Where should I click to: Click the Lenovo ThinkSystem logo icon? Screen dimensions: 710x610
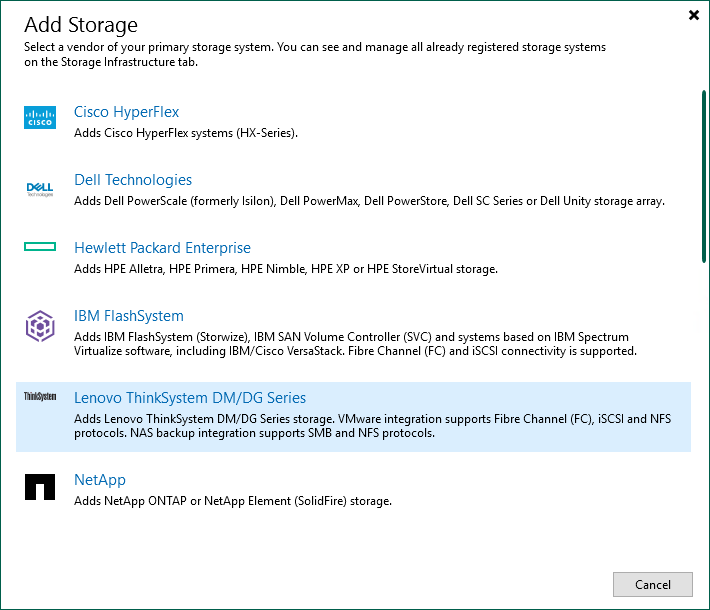pos(40,397)
